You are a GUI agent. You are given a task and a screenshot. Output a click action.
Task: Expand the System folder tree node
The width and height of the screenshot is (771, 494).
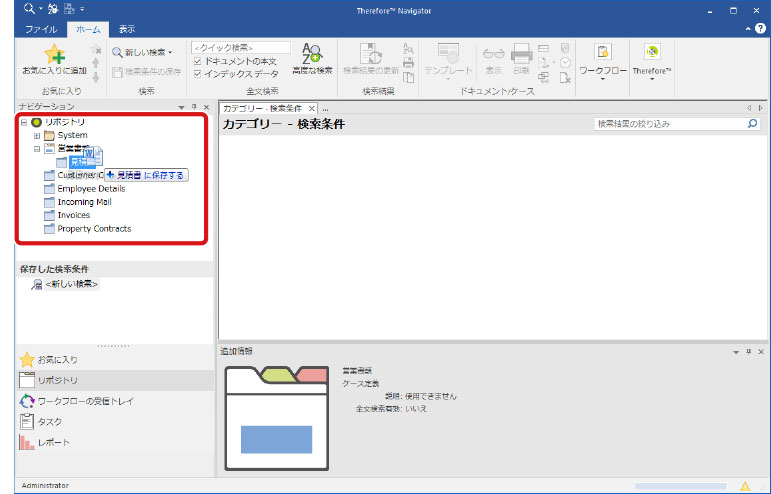point(37,135)
